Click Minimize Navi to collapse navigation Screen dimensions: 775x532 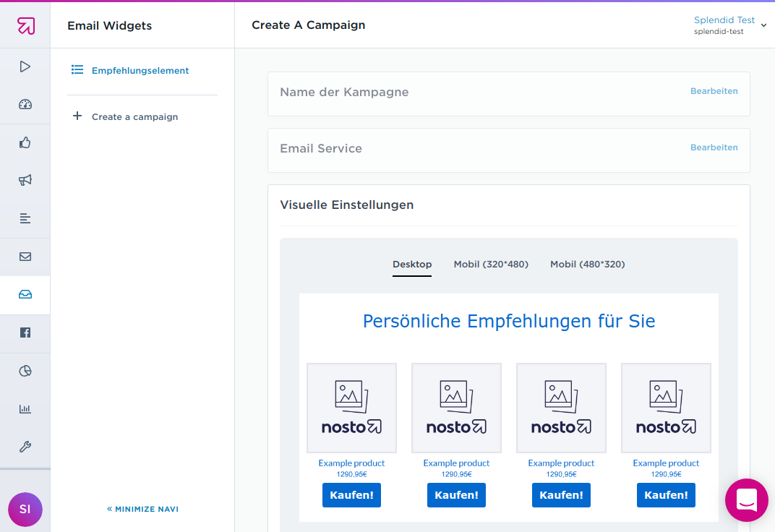tap(142, 509)
